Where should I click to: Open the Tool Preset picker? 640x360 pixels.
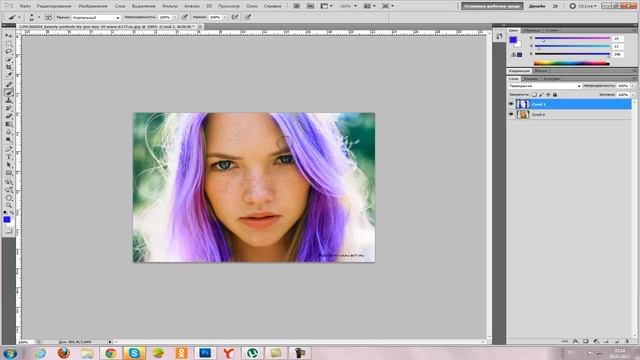pyautogui.click(x=13, y=17)
